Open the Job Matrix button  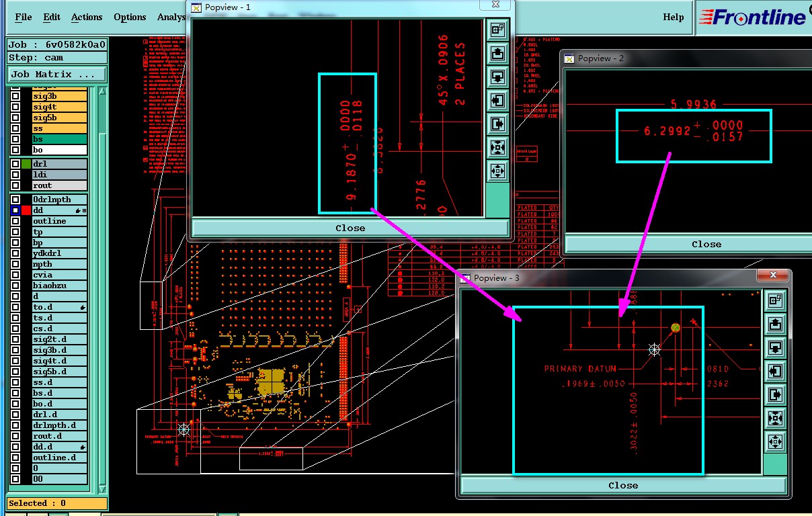[56, 74]
